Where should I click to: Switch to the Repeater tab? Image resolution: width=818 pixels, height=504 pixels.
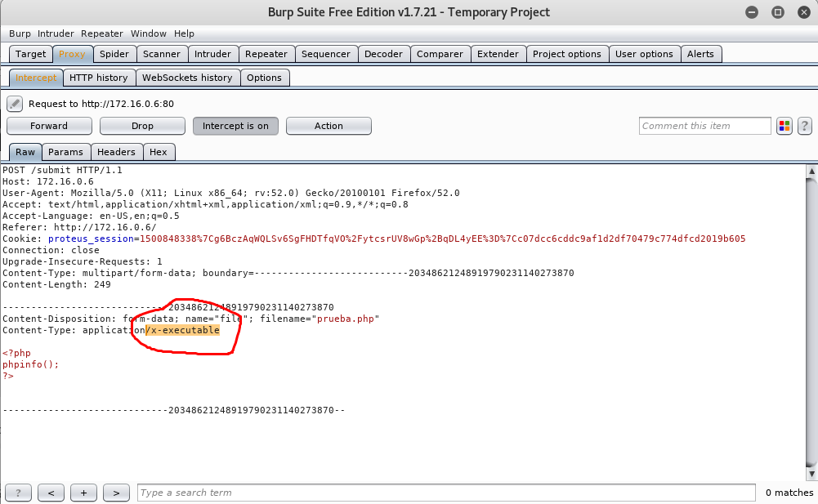point(266,54)
